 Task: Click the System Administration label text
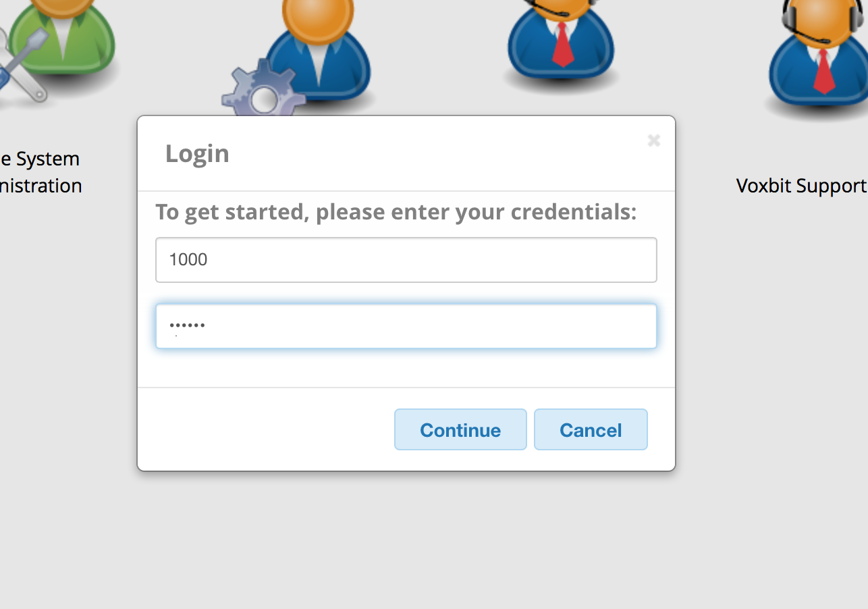[40, 172]
